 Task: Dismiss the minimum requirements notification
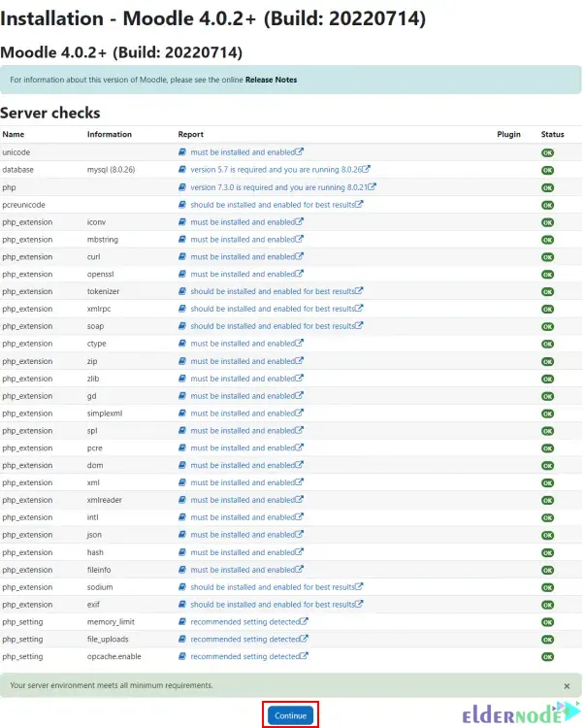tap(567, 685)
